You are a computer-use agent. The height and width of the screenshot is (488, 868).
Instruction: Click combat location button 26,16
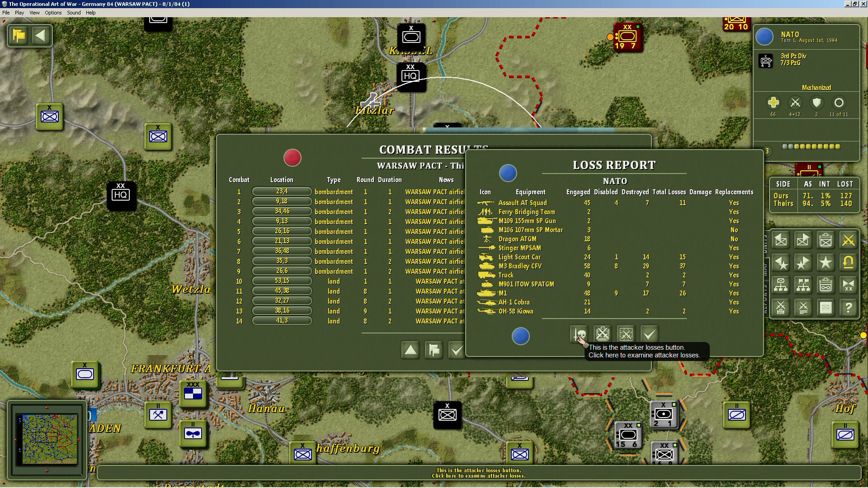click(282, 231)
